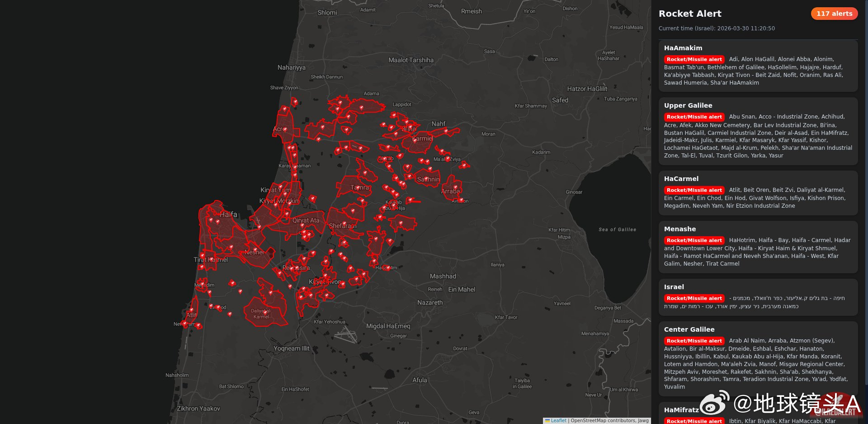Click the Sea of Galilee label
This screenshot has height=424, width=868.
pyautogui.click(x=618, y=230)
